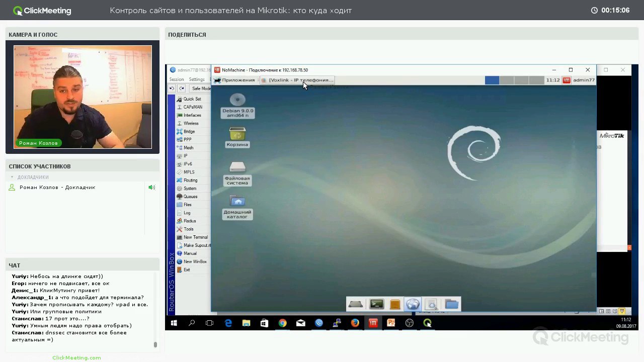Open Bridge in WinBox sidebar
This screenshot has height=362, width=644.
186,131
